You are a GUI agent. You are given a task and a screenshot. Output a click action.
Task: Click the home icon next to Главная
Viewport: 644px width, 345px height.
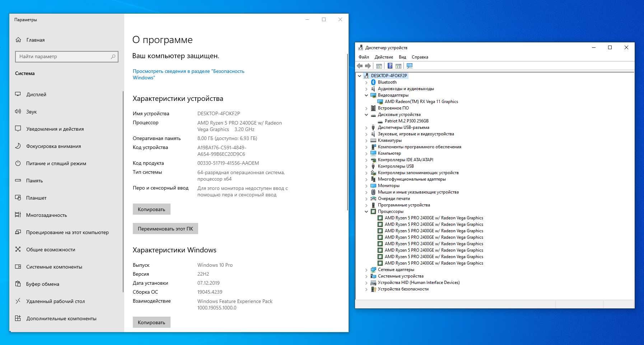point(18,40)
